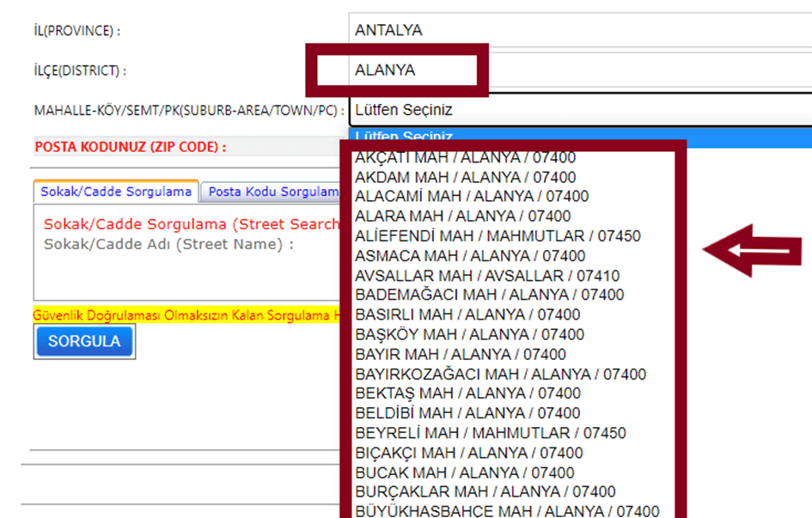812x518 pixels.
Task: Choose ALİEFENDİ MAH / MAHMUTLAR / 07450
Action: tap(497, 236)
